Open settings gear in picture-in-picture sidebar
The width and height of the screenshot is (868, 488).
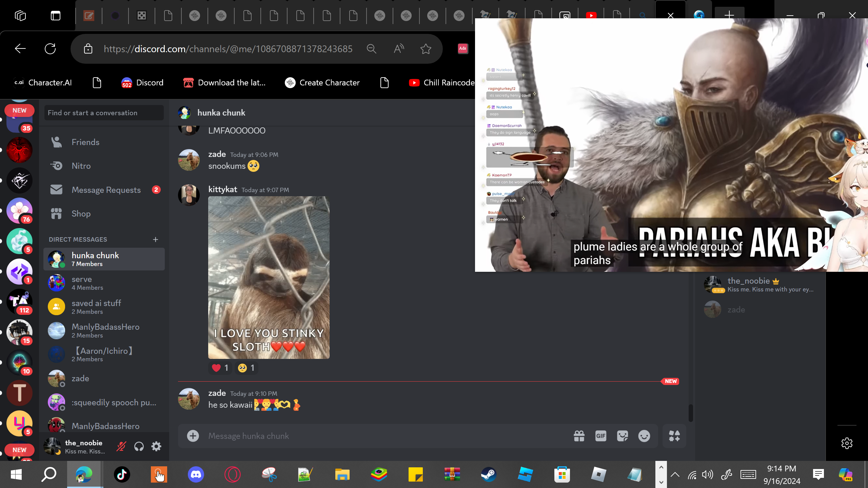(847, 443)
